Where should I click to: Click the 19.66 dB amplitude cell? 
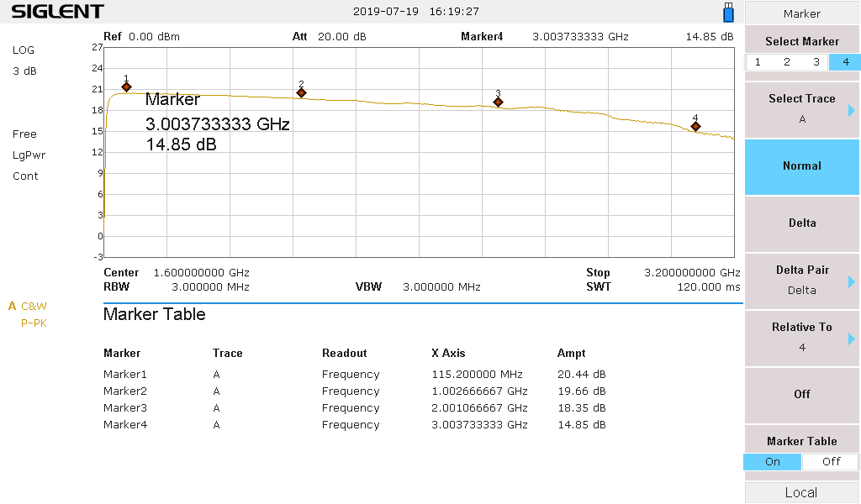coord(582,391)
